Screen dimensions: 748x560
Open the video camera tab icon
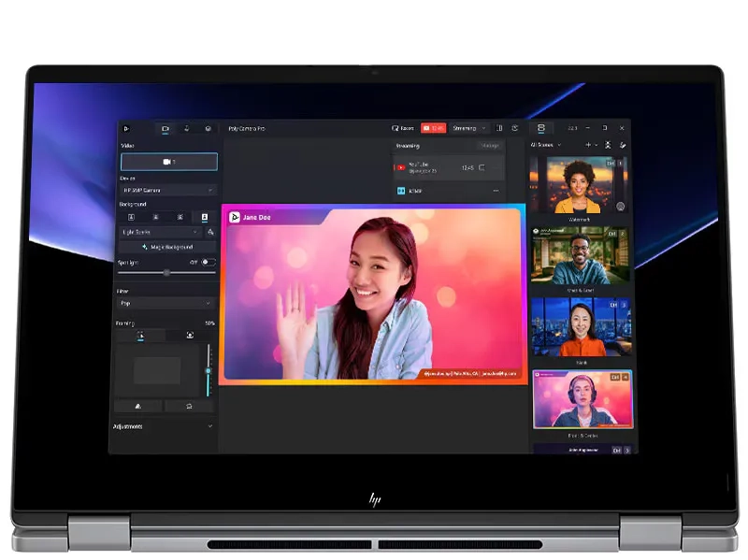(x=165, y=128)
